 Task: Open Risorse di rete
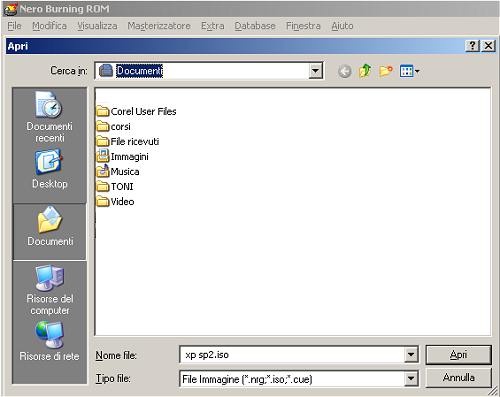pyautogui.click(x=49, y=342)
